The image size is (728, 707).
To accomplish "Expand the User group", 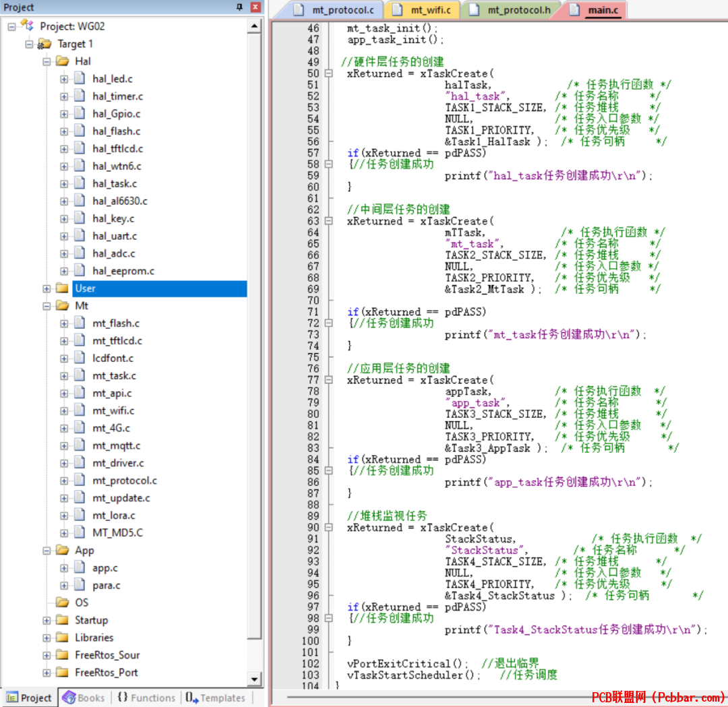I will pos(47,288).
